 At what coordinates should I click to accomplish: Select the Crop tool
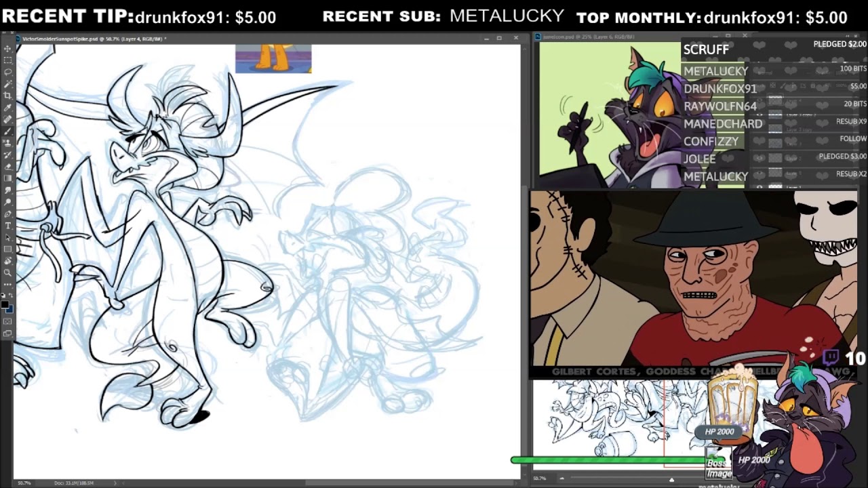point(7,95)
